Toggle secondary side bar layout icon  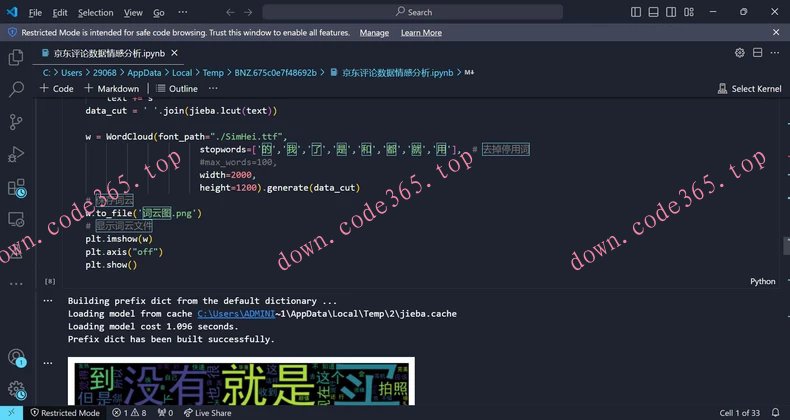[x=671, y=12]
